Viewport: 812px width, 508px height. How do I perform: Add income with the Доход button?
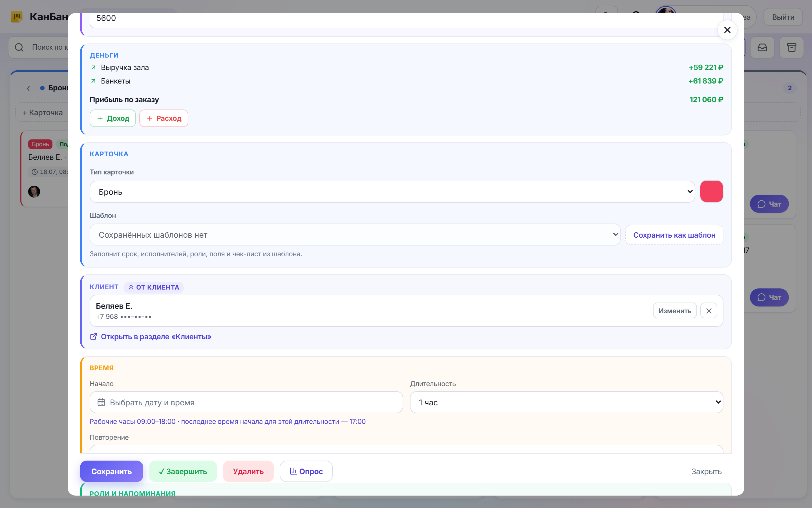(113, 118)
